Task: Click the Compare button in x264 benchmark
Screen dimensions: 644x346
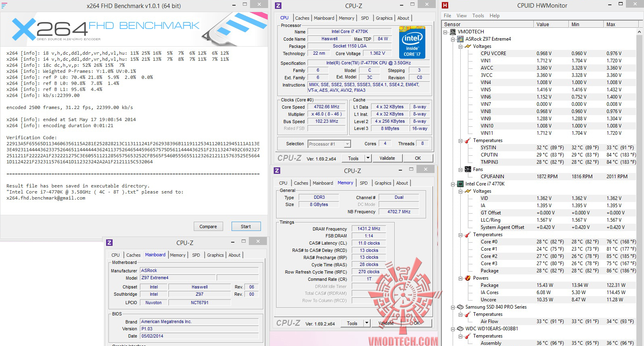Action: (208, 227)
